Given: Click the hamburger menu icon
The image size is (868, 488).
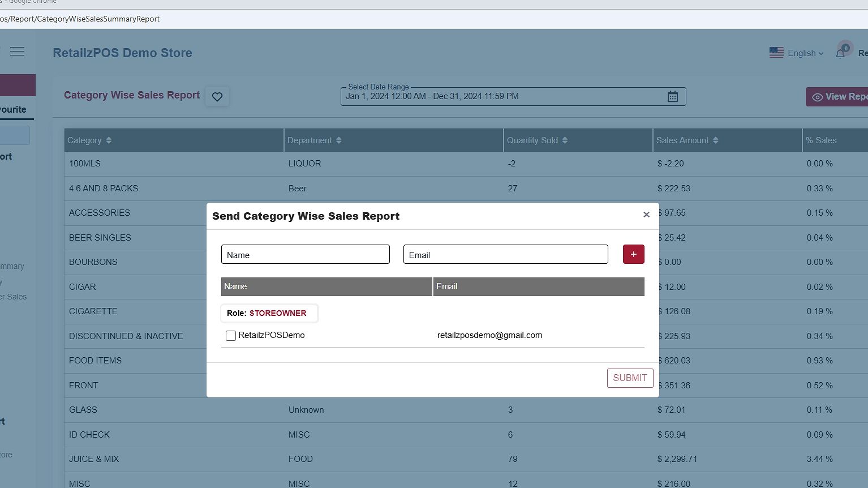Looking at the screenshot, I should pos(18,52).
